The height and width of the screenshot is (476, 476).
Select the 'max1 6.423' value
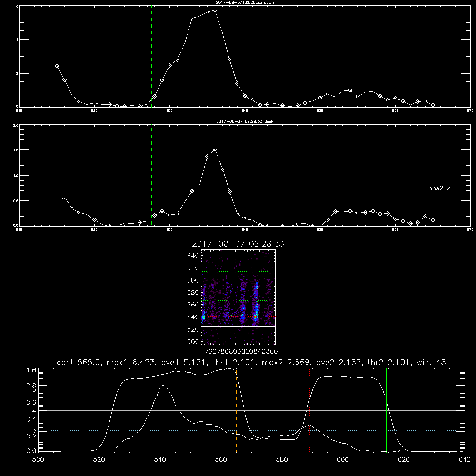click(131, 362)
